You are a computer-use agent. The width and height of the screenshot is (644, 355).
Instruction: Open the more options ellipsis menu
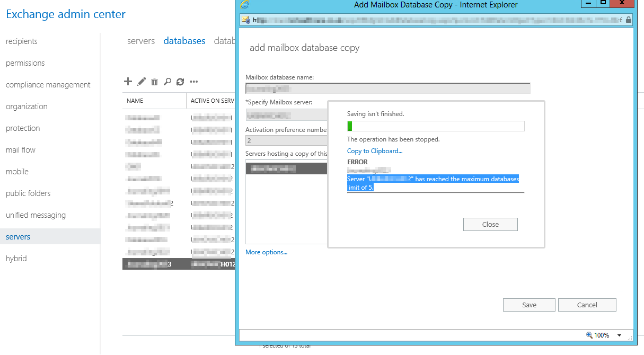[194, 82]
